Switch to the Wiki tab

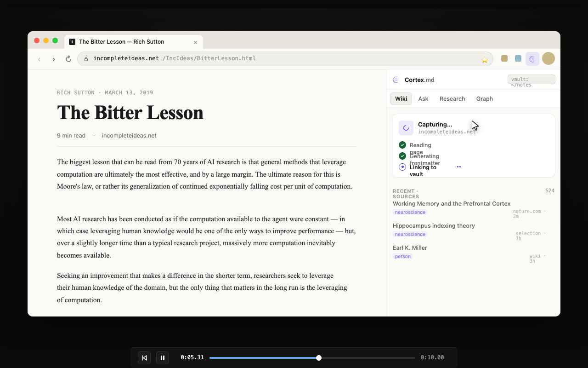tap(401, 98)
